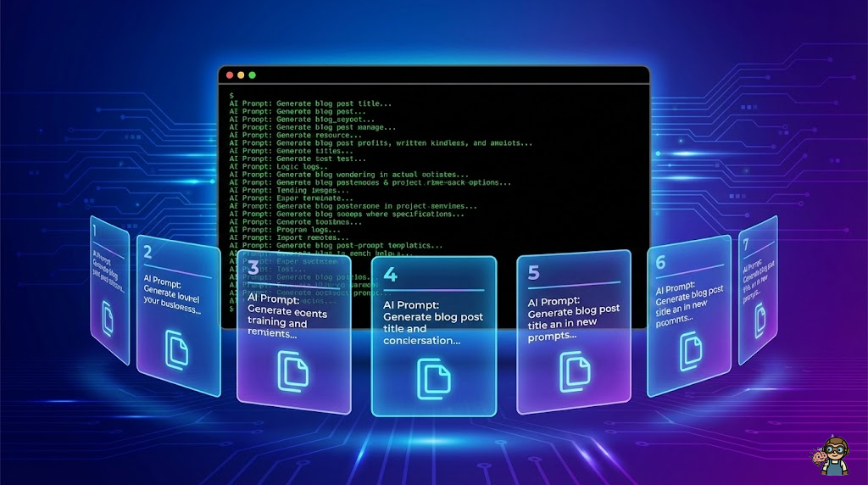
Task: Select the number 5 card heading
Action: (x=533, y=272)
